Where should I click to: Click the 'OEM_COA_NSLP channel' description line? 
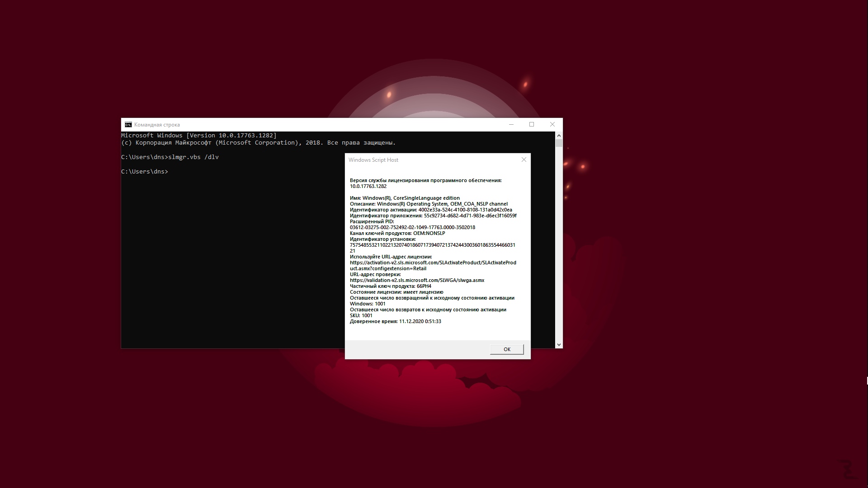point(429,204)
